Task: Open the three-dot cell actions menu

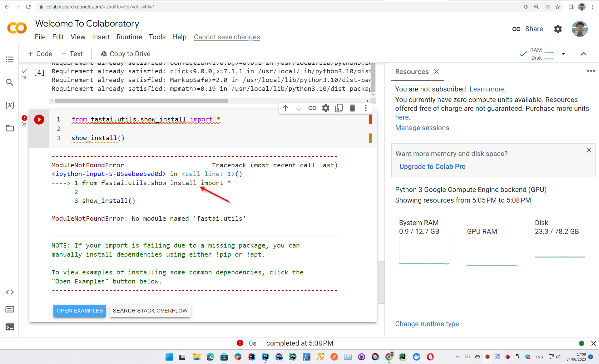Action: tap(366, 108)
